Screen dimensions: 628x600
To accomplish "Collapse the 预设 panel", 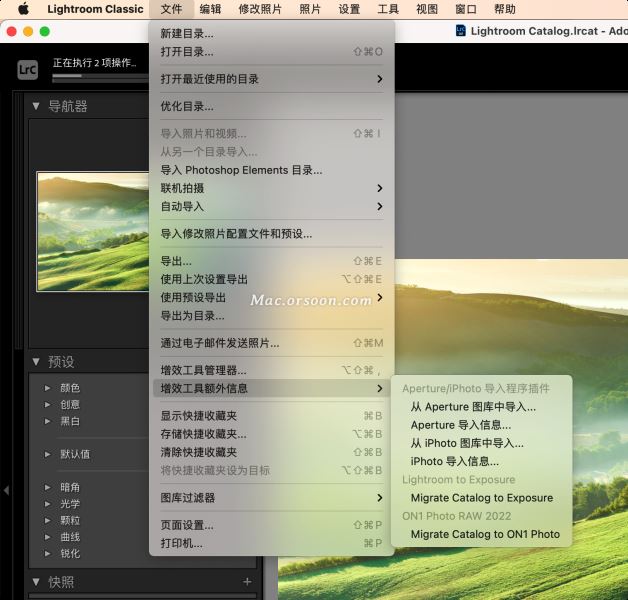I will click(x=36, y=362).
